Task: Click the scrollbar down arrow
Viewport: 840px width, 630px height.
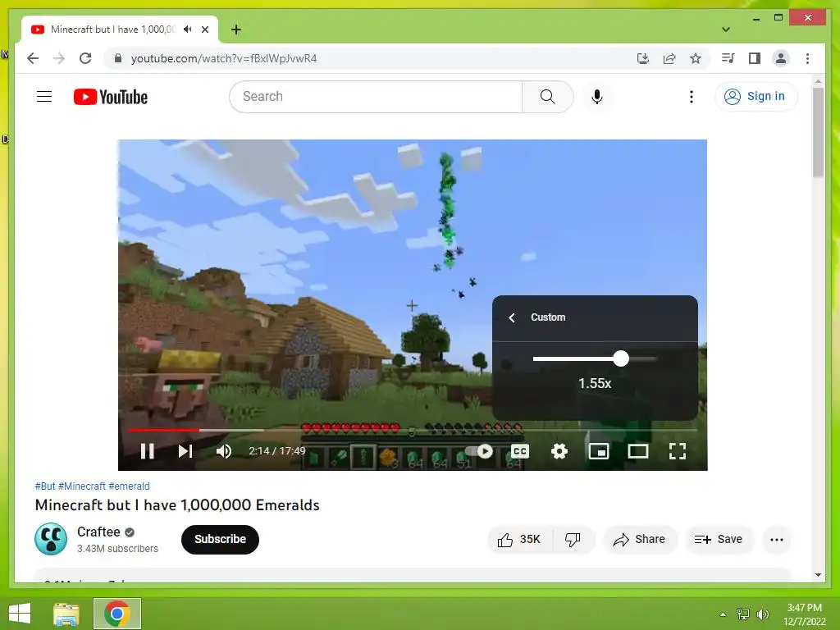Action: coord(818,575)
